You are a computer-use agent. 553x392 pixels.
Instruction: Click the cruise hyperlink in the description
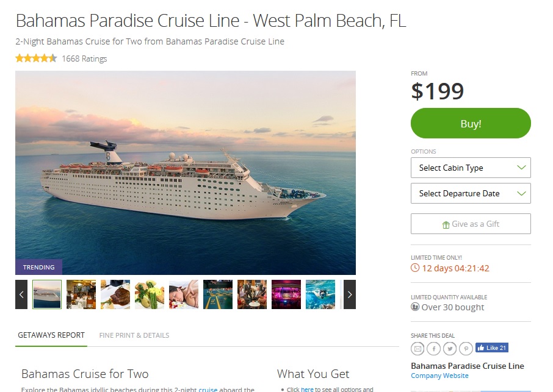[208, 389]
